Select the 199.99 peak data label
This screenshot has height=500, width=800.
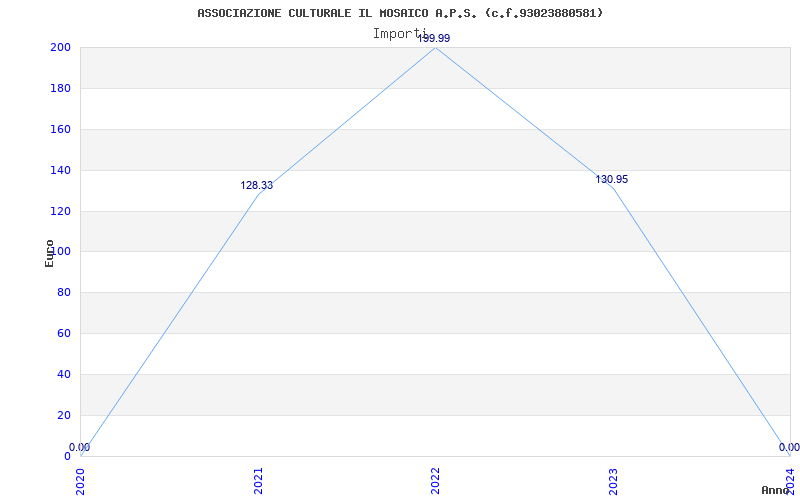(434, 38)
